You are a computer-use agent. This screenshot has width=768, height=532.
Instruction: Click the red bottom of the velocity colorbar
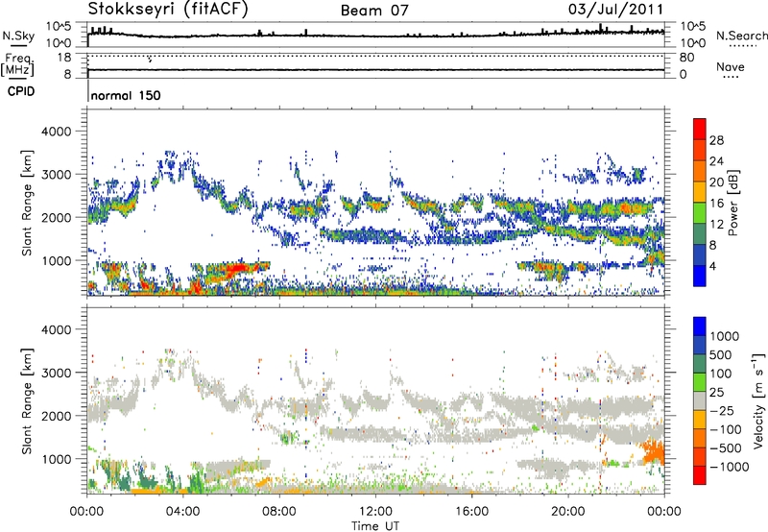[700, 475]
